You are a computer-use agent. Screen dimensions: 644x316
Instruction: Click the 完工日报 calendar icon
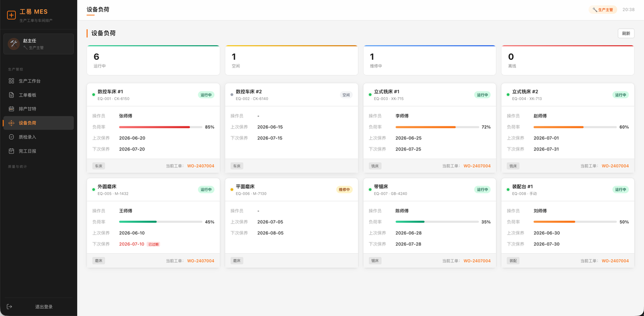(x=12, y=151)
